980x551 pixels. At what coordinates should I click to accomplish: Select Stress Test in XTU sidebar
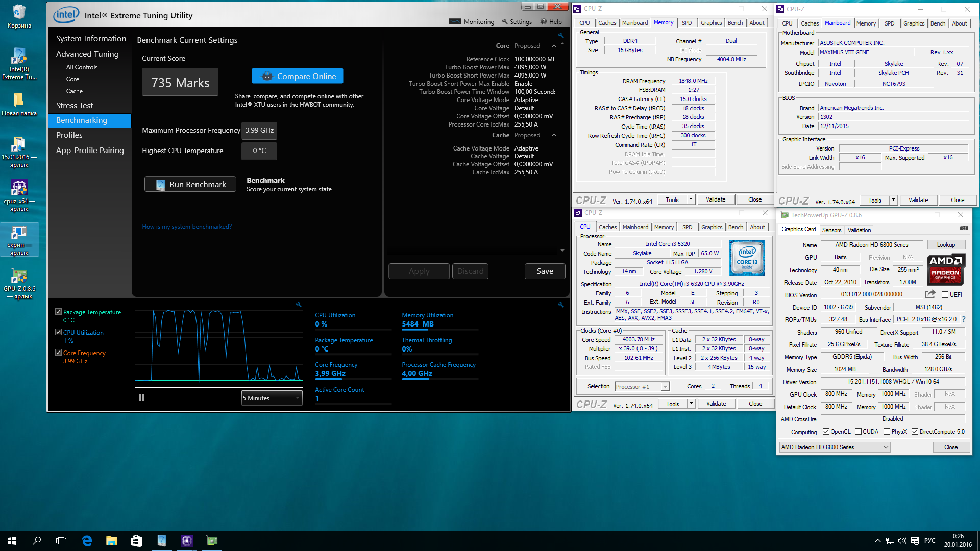[75, 105]
